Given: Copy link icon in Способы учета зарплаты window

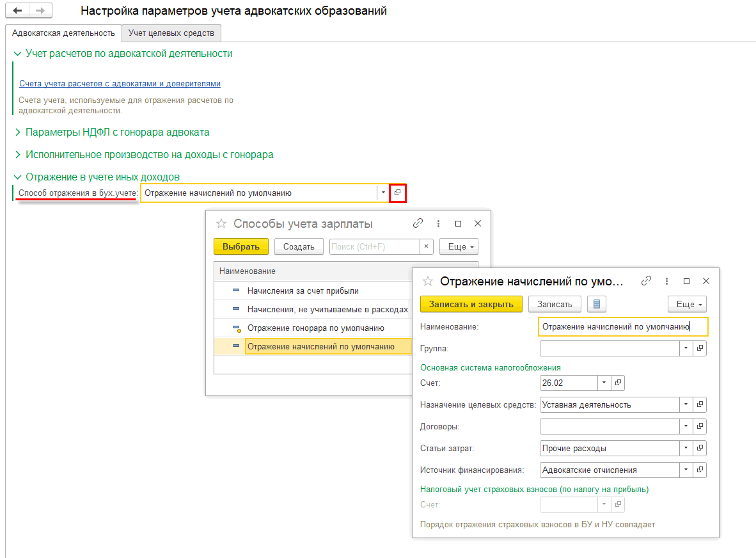Looking at the screenshot, I should click(418, 223).
